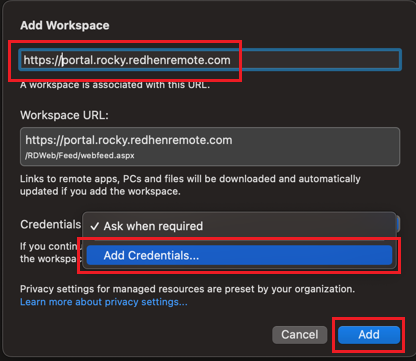Click the 'Credentials' label
This screenshot has width=416, height=361.
pos(51,224)
